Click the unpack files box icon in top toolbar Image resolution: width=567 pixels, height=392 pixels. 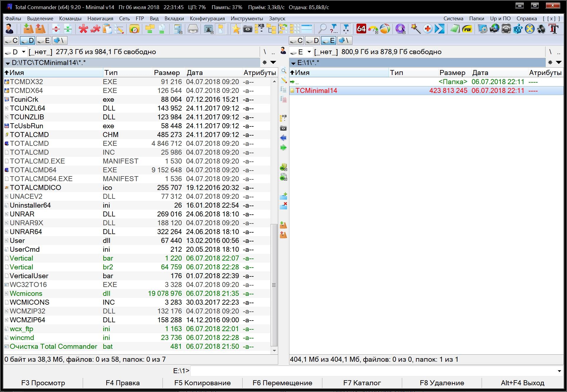pos(40,29)
